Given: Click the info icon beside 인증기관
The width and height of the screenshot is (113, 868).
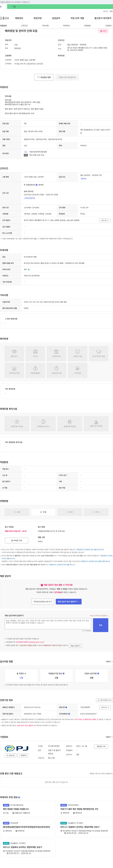Looking at the screenshot, I should point(66,707).
